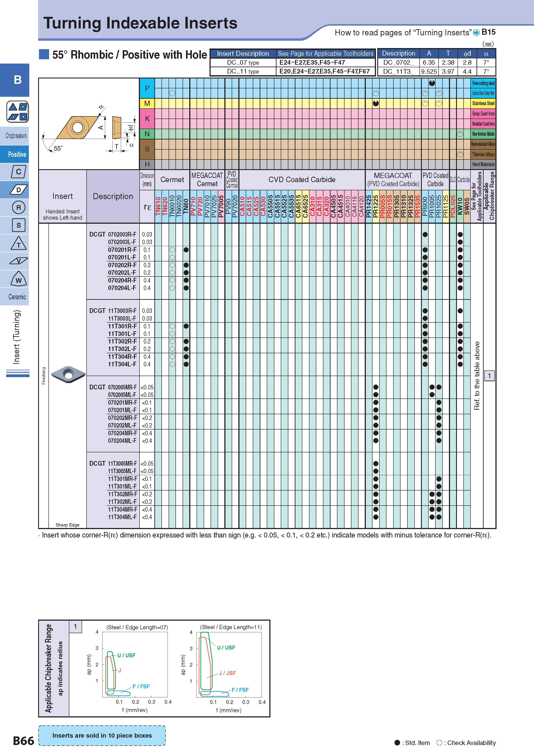Follow the B15 page reference

[x=488, y=32]
